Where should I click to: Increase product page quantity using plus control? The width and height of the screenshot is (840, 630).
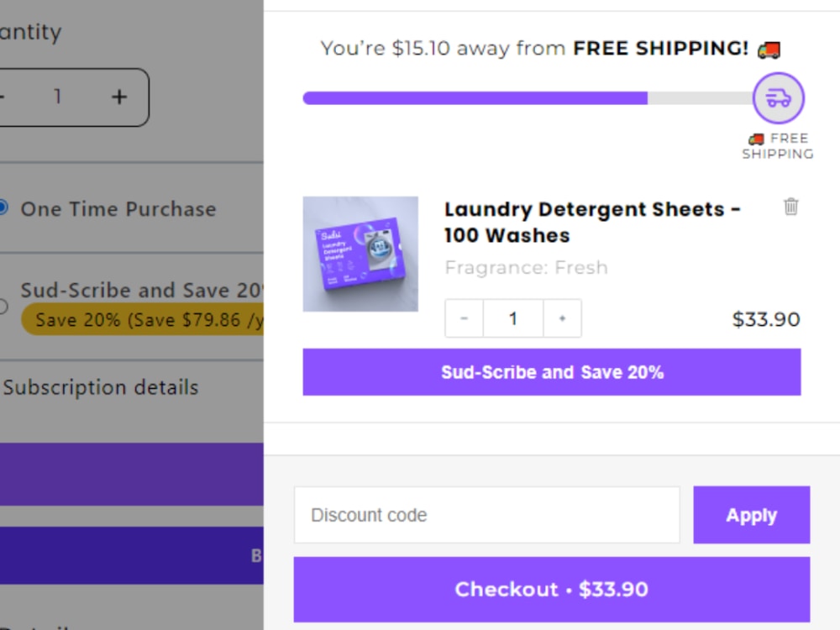118,97
